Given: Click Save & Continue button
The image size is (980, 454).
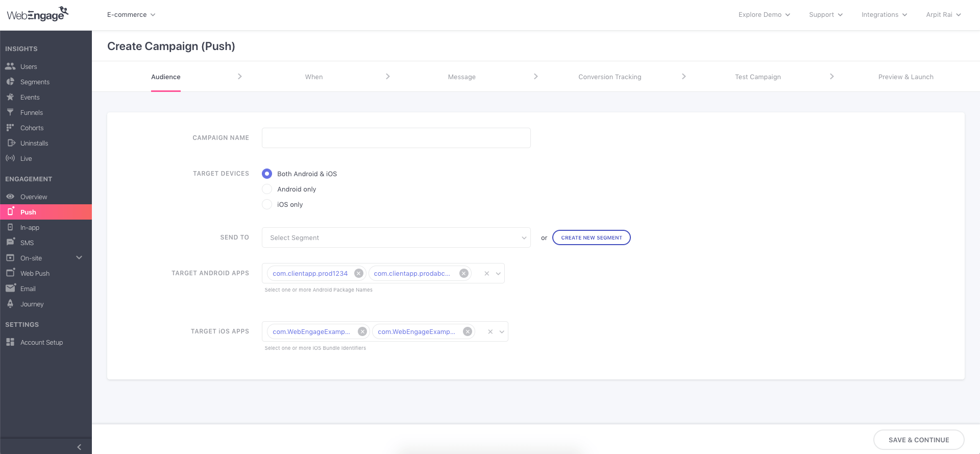Looking at the screenshot, I should point(919,440).
